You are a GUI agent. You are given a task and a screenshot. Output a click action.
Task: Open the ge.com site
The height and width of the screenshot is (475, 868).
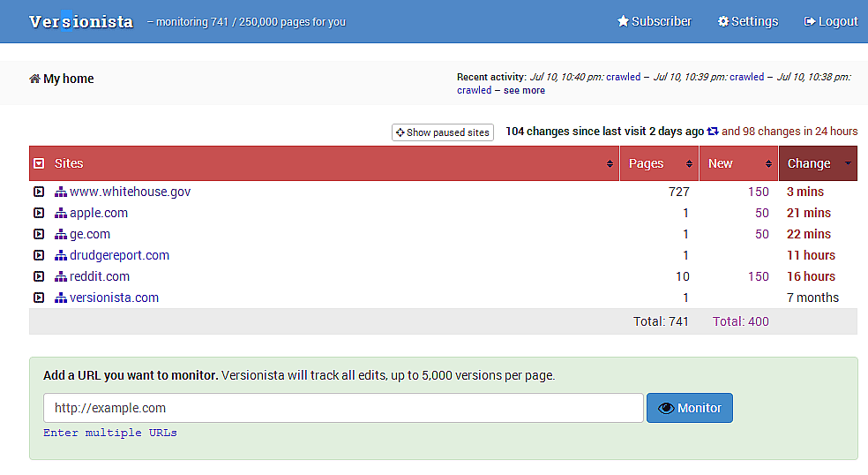coord(90,234)
